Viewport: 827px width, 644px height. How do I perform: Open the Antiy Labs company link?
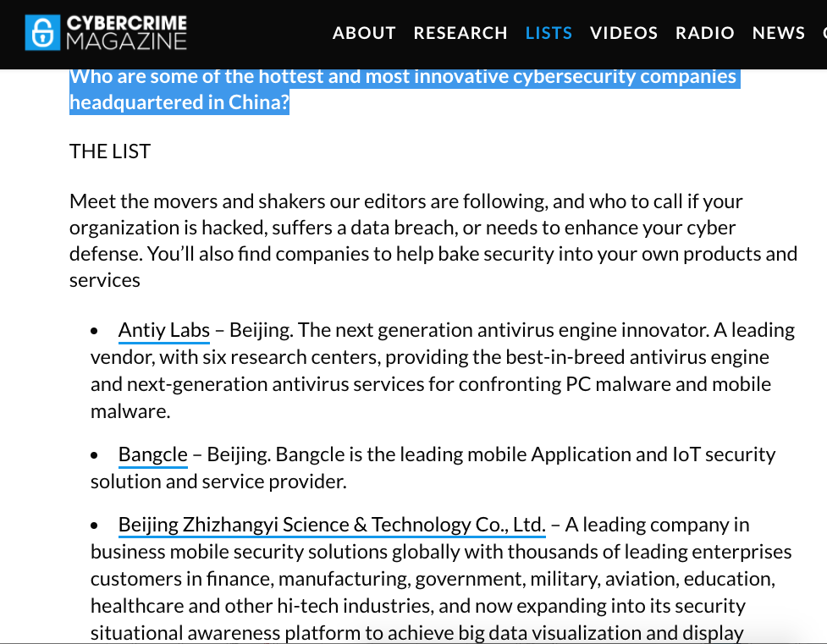164,331
